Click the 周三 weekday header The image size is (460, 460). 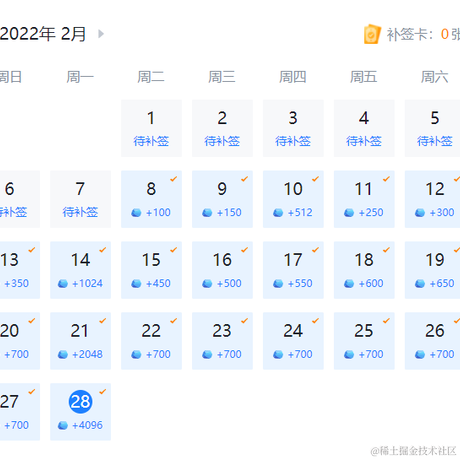pyautogui.click(x=222, y=77)
